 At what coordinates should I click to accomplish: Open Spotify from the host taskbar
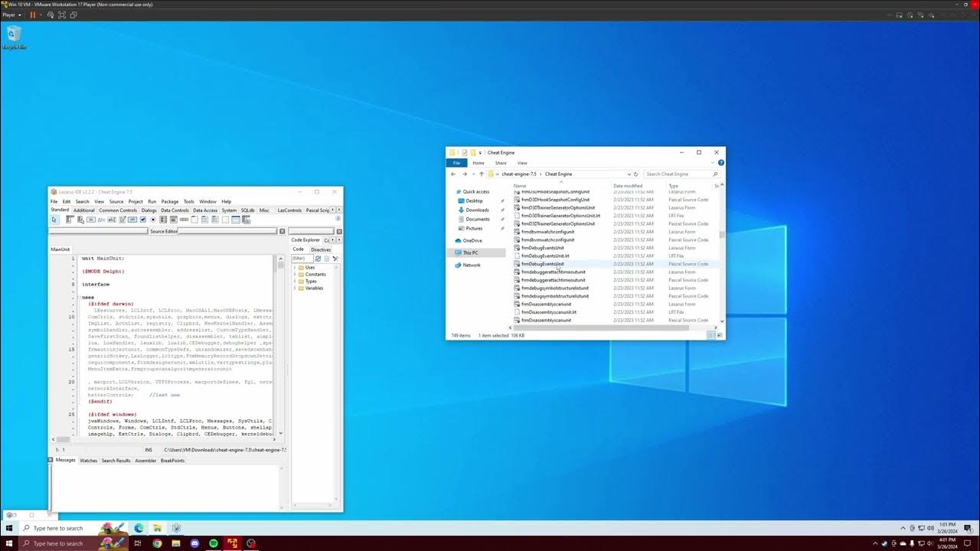point(214,543)
